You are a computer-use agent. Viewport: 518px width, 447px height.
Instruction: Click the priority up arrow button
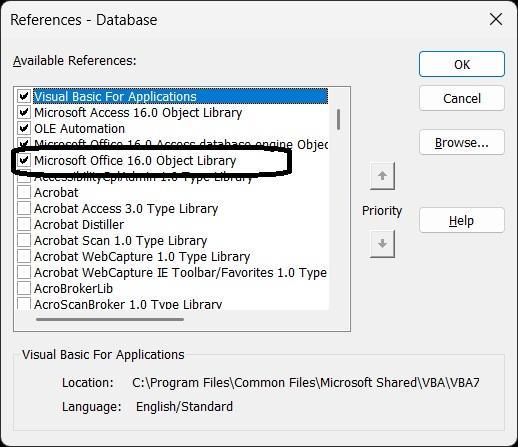pyautogui.click(x=382, y=176)
